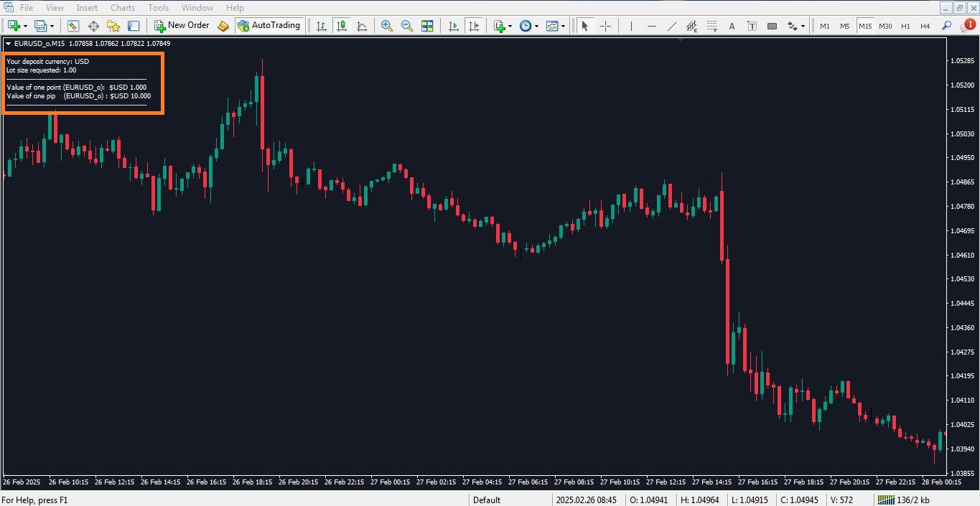Expand the Indicators dropdown

pyautogui.click(x=510, y=26)
